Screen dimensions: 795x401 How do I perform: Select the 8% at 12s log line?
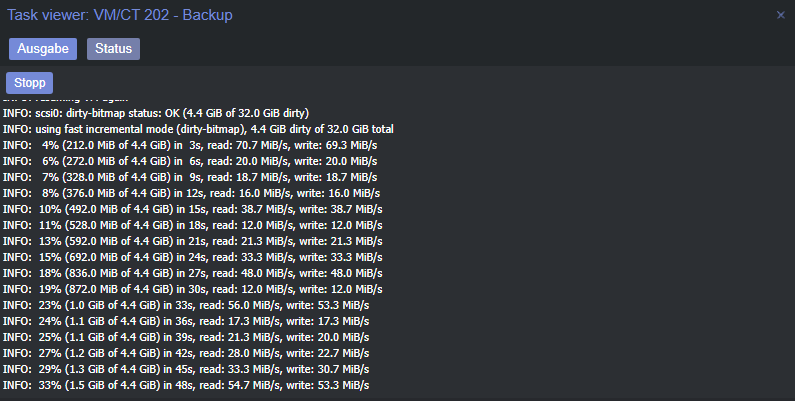(192, 193)
